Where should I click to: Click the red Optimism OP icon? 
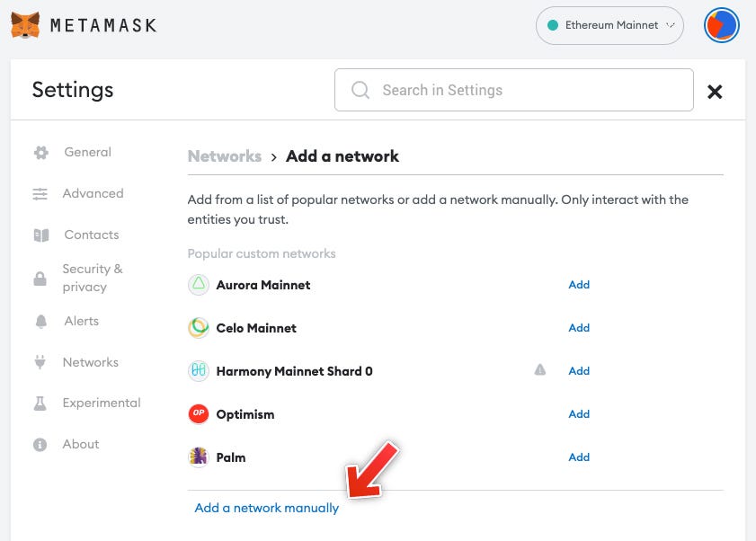click(198, 413)
